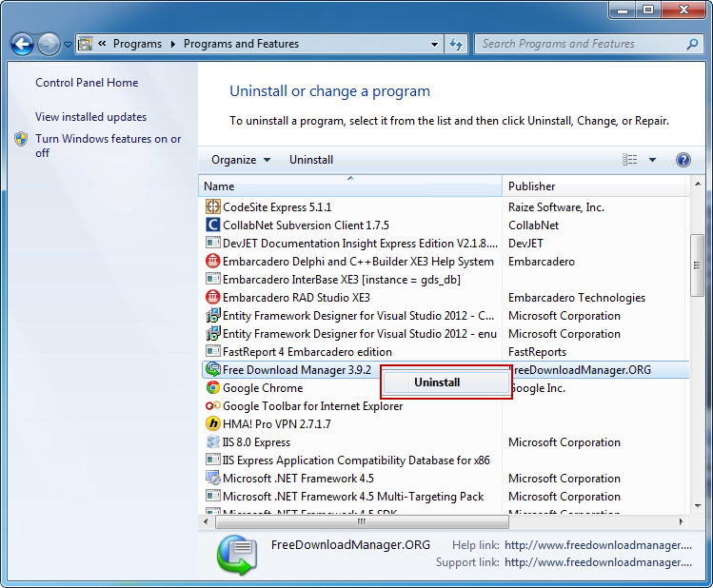The height and width of the screenshot is (588, 713).
Task: Click the Entity Framework Designer enu icon
Action: (x=212, y=334)
